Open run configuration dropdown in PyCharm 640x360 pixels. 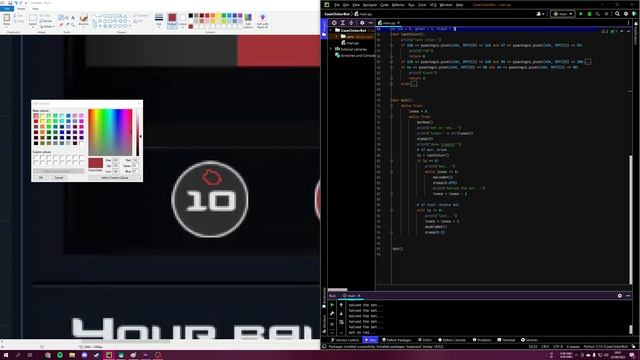click(x=562, y=14)
